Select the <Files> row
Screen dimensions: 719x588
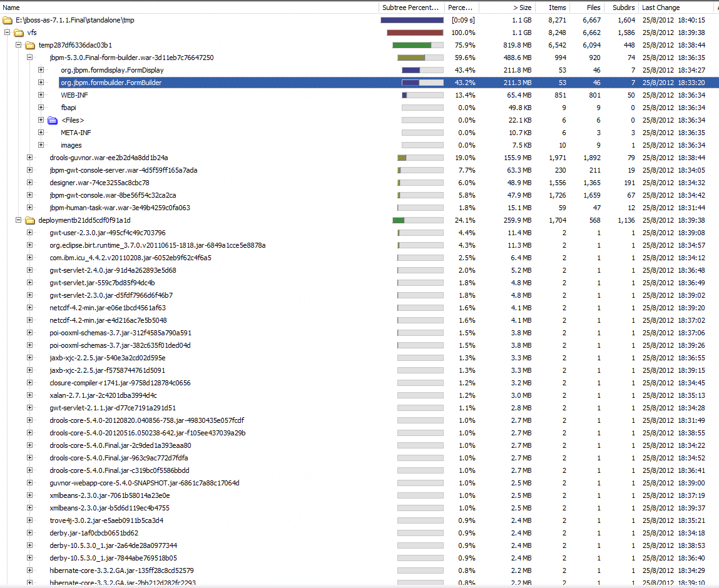click(x=359, y=120)
